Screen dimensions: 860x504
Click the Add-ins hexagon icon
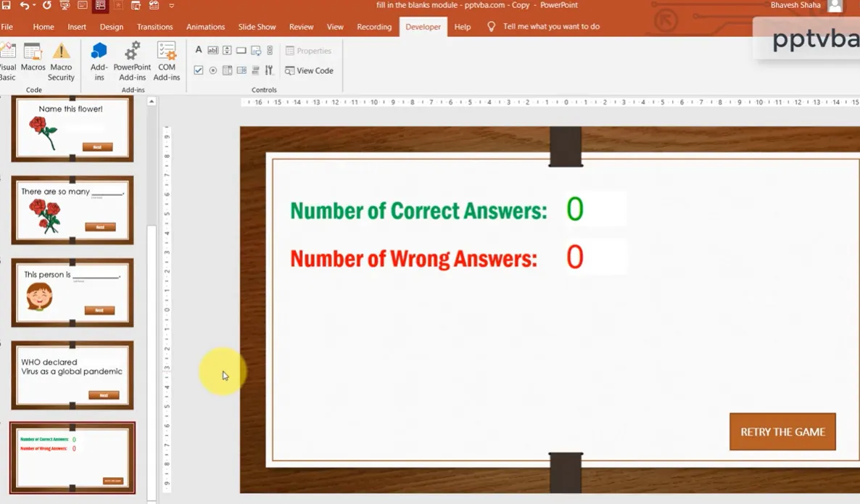pos(99,51)
